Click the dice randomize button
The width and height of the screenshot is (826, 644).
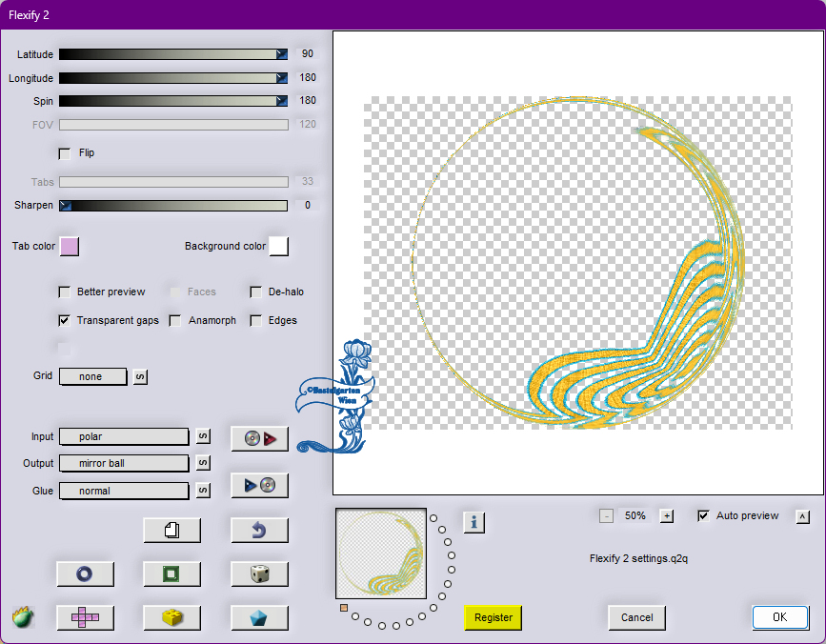coord(259,574)
